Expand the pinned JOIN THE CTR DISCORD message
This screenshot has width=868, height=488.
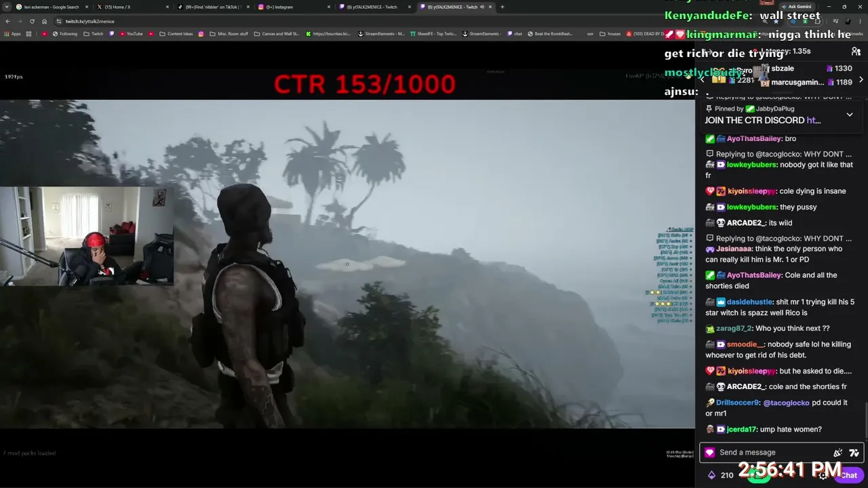pos(849,115)
